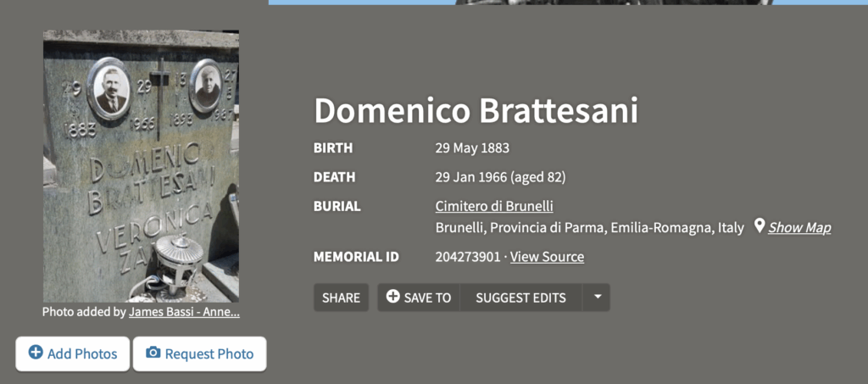Open the Share button
This screenshot has width=868, height=384.
(341, 298)
